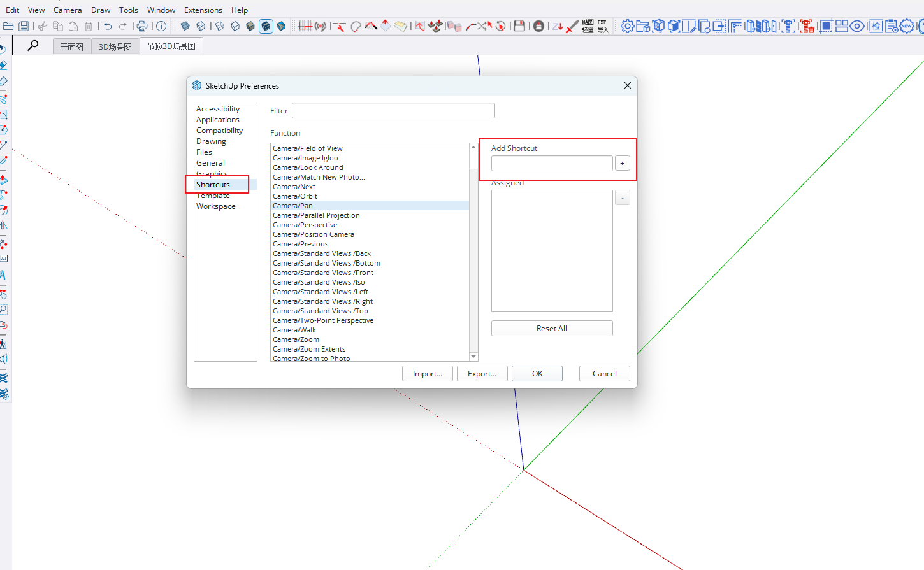Switch to the 3D场景图 scene tab

pos(115,46)
